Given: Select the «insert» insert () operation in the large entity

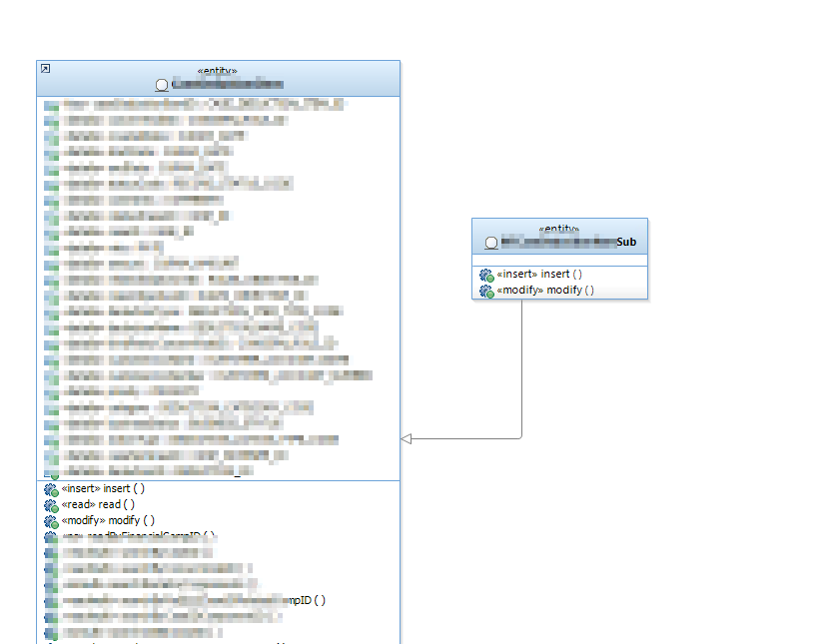Looking at the screenshot, I should [x=103, y=488].
